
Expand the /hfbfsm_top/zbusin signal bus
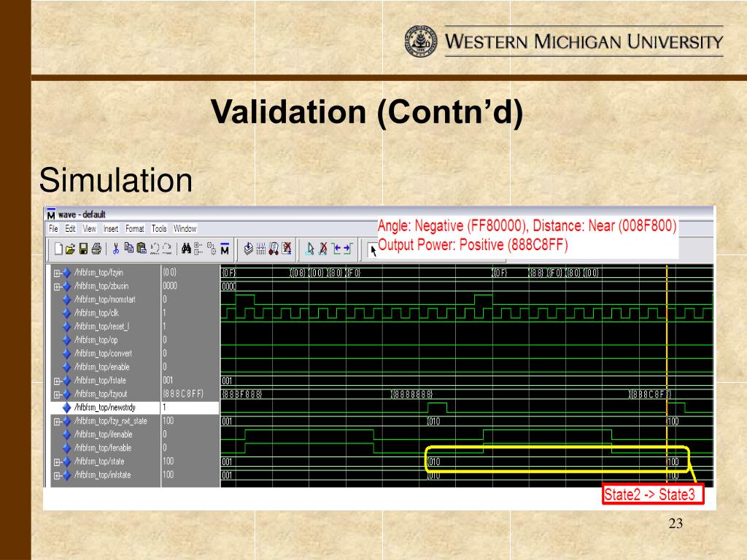57,287
